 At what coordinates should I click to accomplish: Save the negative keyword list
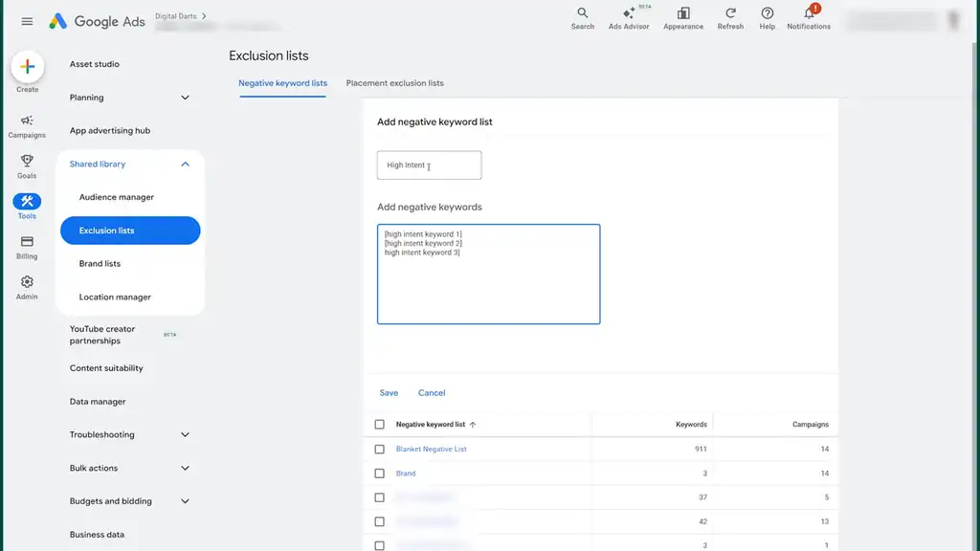[389, 393]
